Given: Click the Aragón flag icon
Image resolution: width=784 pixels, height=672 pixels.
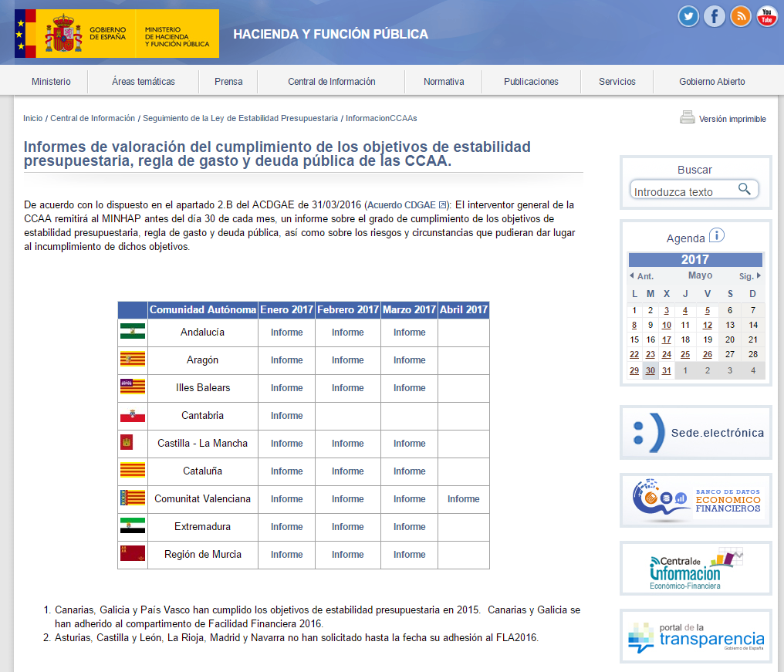Looking at the screenshot, I should [x=133, y=359].
